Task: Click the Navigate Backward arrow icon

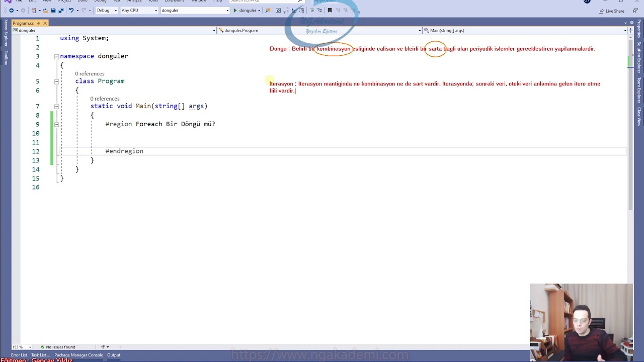Action: pos(11,11)
